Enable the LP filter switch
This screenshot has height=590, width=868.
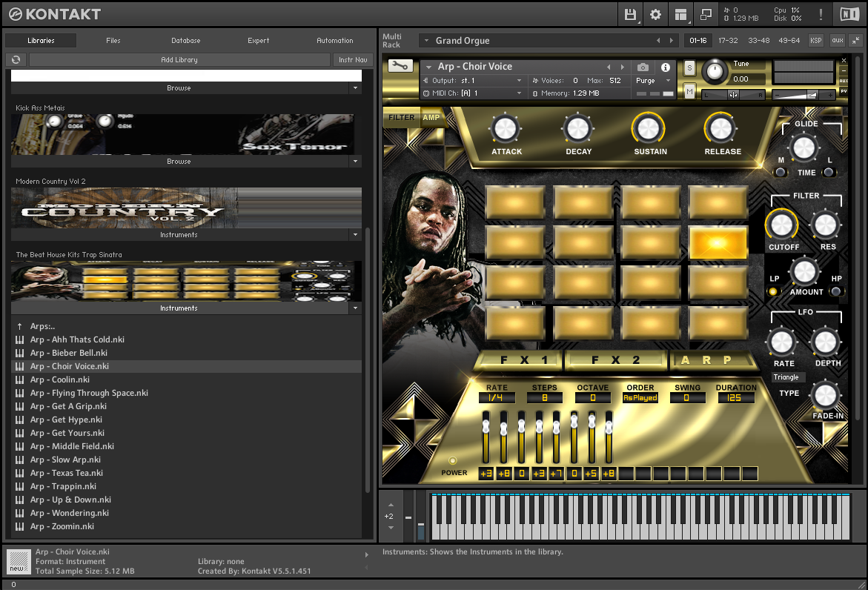[773, 292]
